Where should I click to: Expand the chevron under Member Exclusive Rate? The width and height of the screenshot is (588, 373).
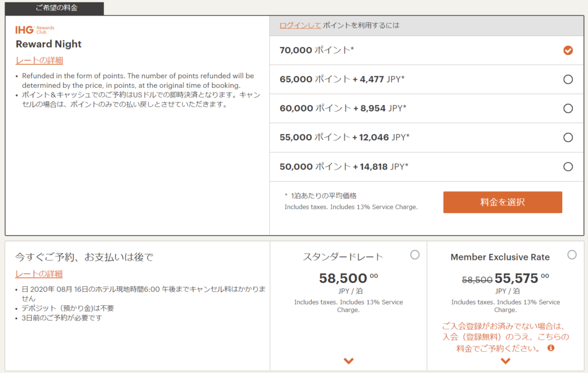coord(505,361)
